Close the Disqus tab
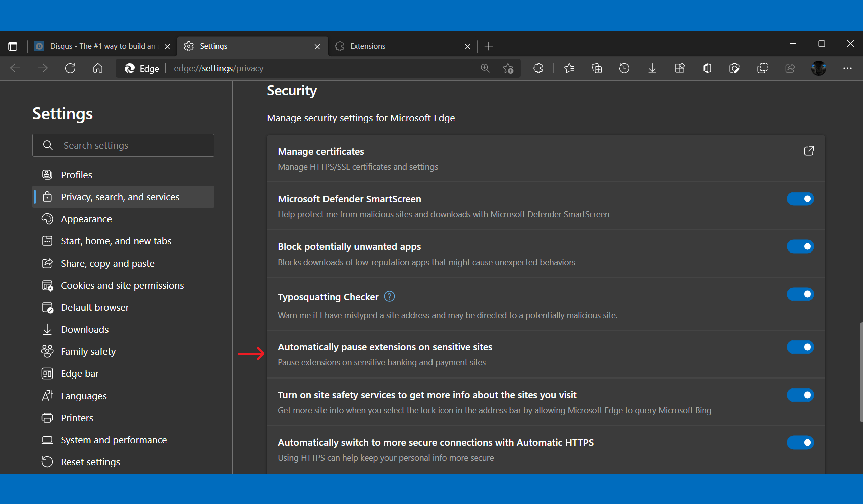The height and width of the screenshot is (504, 863). [x=167, y=46]
